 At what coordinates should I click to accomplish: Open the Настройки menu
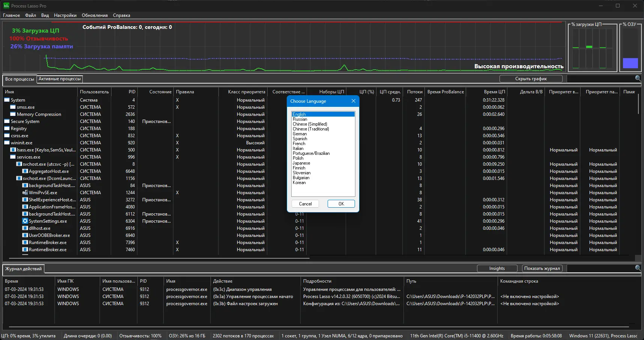coord(65,15)
